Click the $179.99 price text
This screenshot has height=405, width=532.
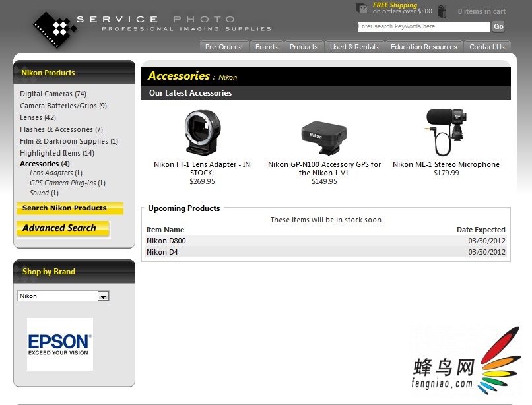click(446, 173)
